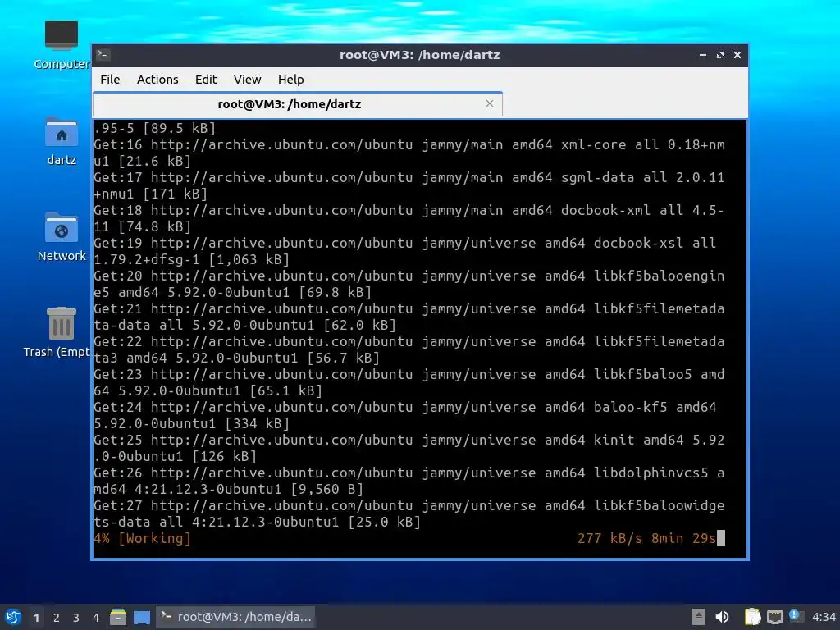Open the LXQt application menu

(13, 617)
